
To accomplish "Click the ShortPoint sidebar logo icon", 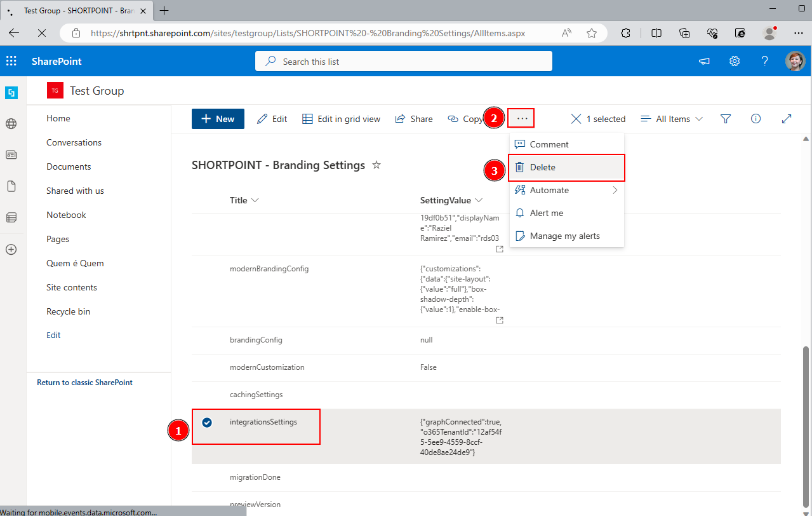I will pyautogui.click(x=11, y=93).
